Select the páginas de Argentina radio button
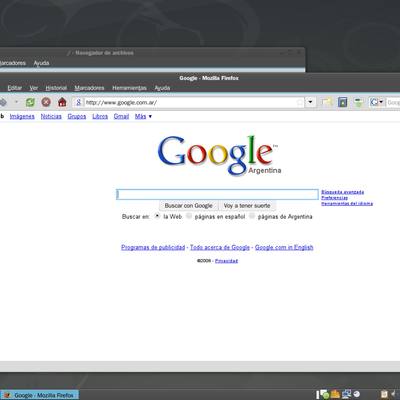400x400 pixels. pos(252,216)
